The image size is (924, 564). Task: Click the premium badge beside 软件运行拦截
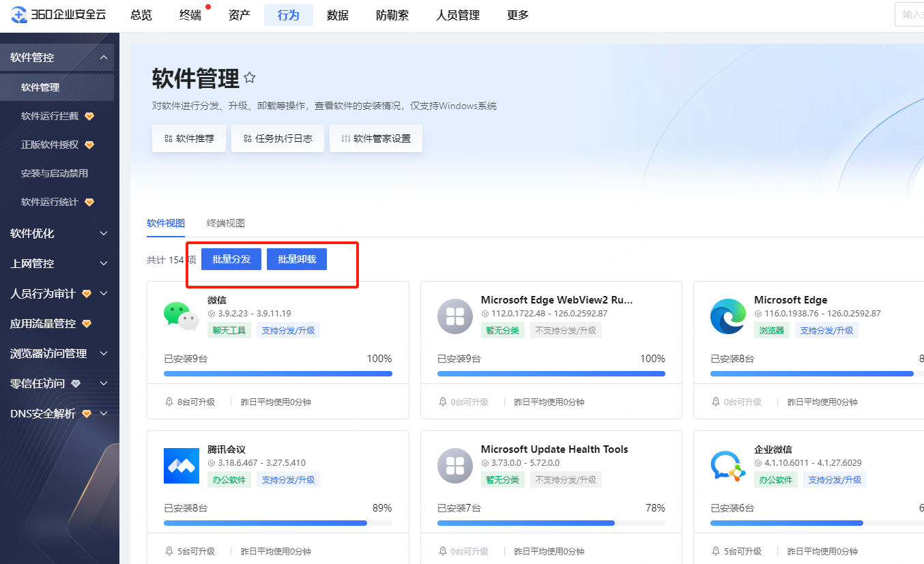coord(89,117)
